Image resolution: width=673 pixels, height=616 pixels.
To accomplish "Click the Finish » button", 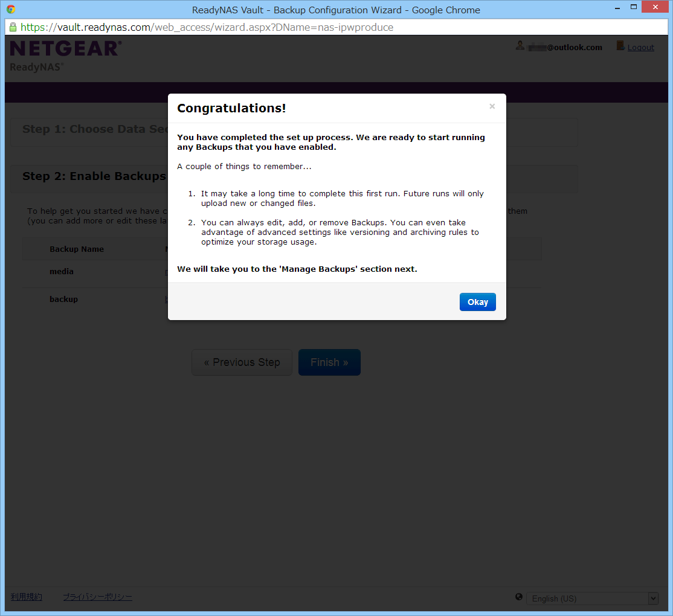I will coord(329,362).
